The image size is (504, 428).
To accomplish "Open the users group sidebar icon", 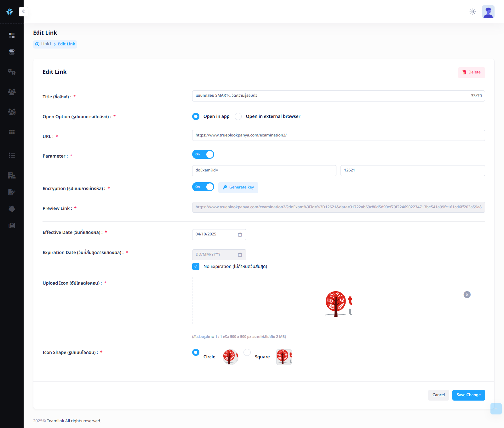I will [x=12, y=92].
